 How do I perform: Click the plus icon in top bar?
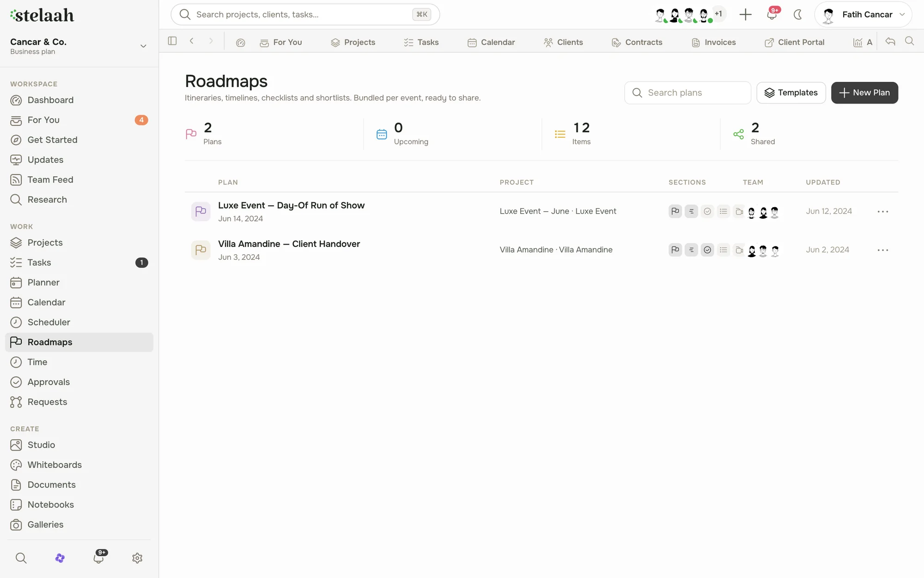coord(745,14)
